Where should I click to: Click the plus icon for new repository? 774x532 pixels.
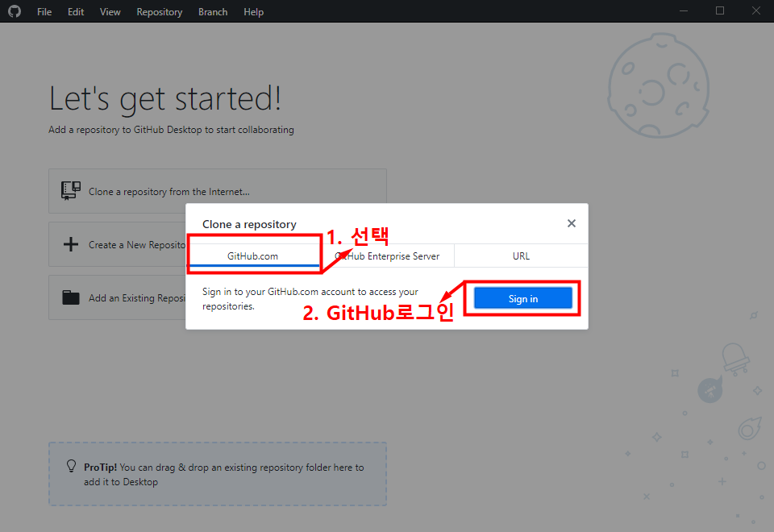tap(70, 243)
